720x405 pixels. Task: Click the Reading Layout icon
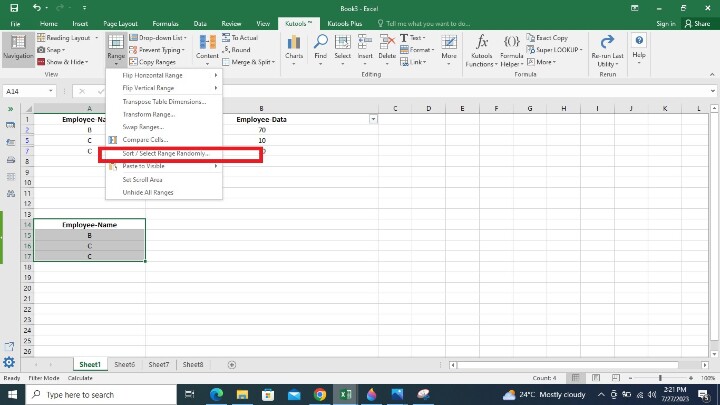coord(41,38)
